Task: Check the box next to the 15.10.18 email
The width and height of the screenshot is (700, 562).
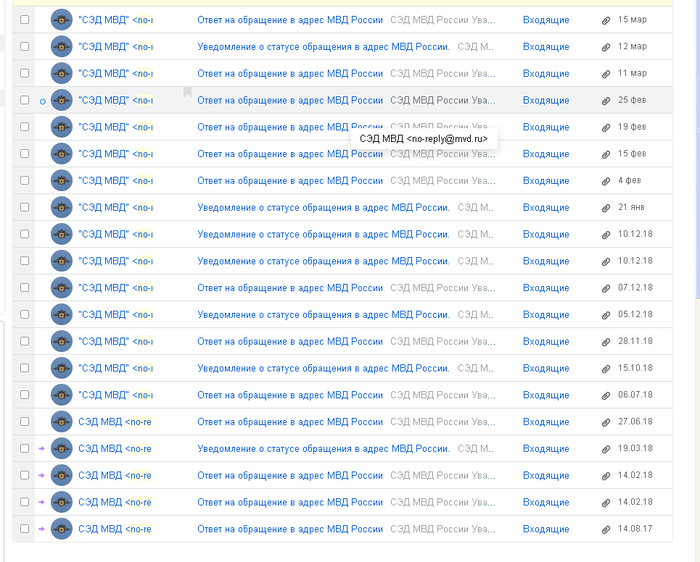Action: click(x=25, y=368)
